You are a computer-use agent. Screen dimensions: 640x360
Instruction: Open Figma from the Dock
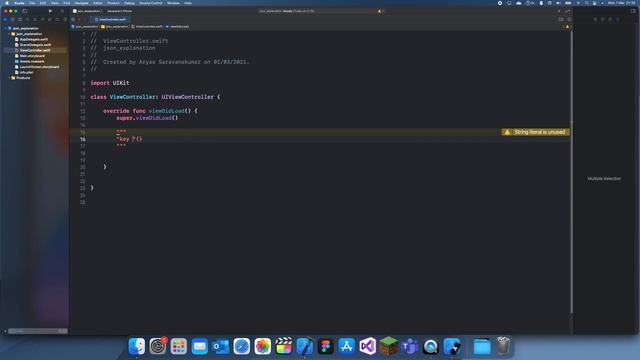point(326,346)
